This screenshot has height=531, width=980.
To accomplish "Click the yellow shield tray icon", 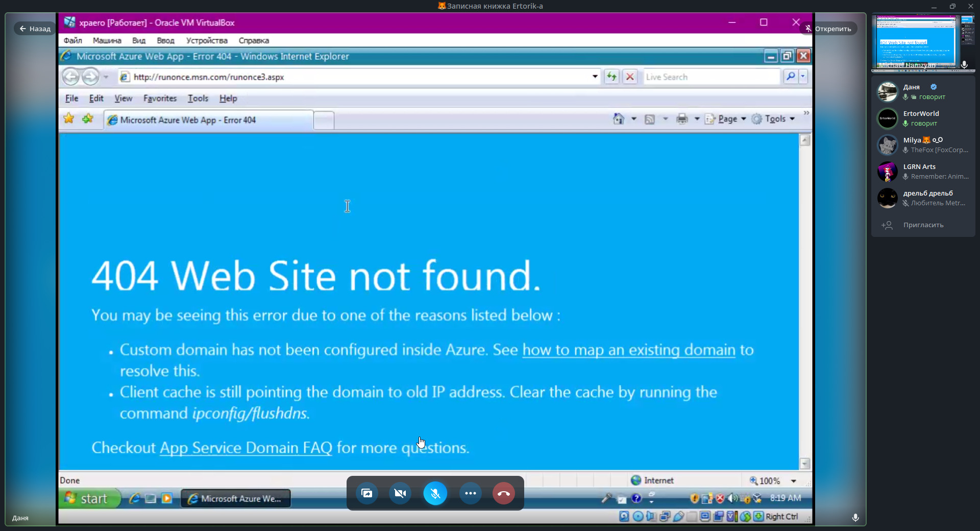I will pos(694,498).
